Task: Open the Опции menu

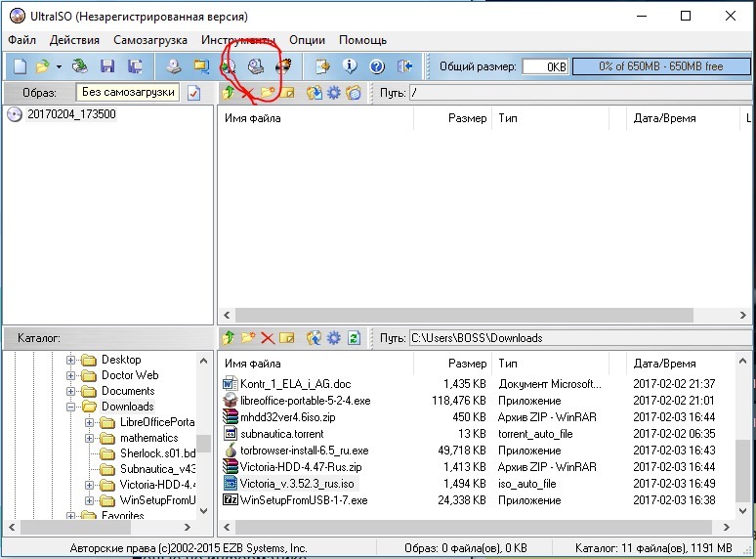Action: coord(307,40)
